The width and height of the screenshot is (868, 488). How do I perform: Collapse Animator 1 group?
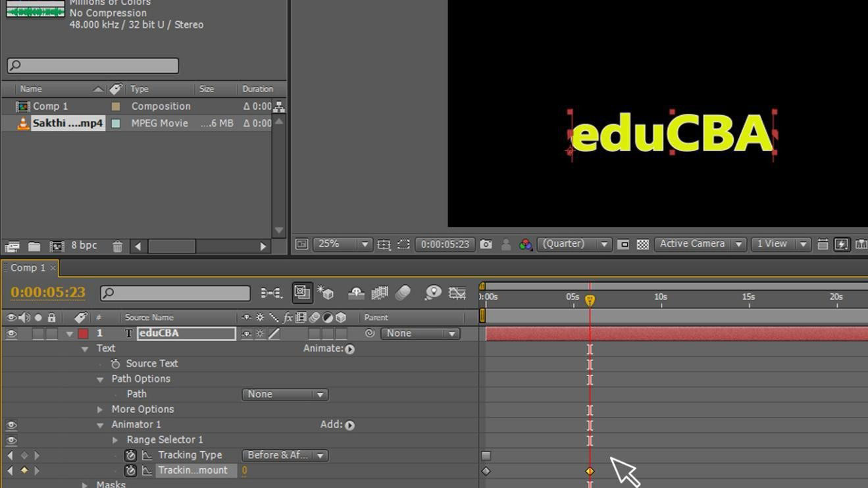click(x=100, y=426)
